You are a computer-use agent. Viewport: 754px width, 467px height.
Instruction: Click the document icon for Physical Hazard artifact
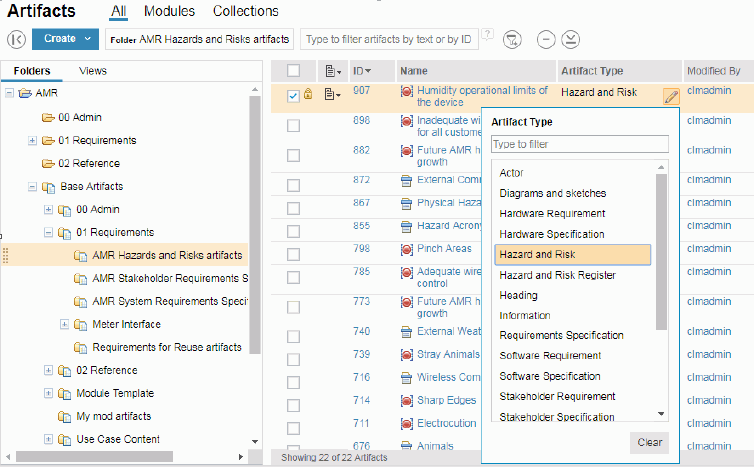point(406,203)
